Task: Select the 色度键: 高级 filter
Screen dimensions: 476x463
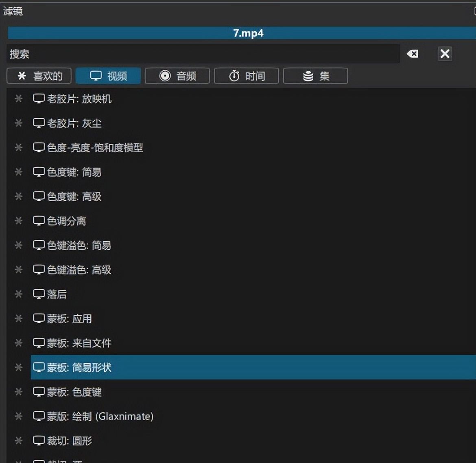Action: (x=73, y=196)
